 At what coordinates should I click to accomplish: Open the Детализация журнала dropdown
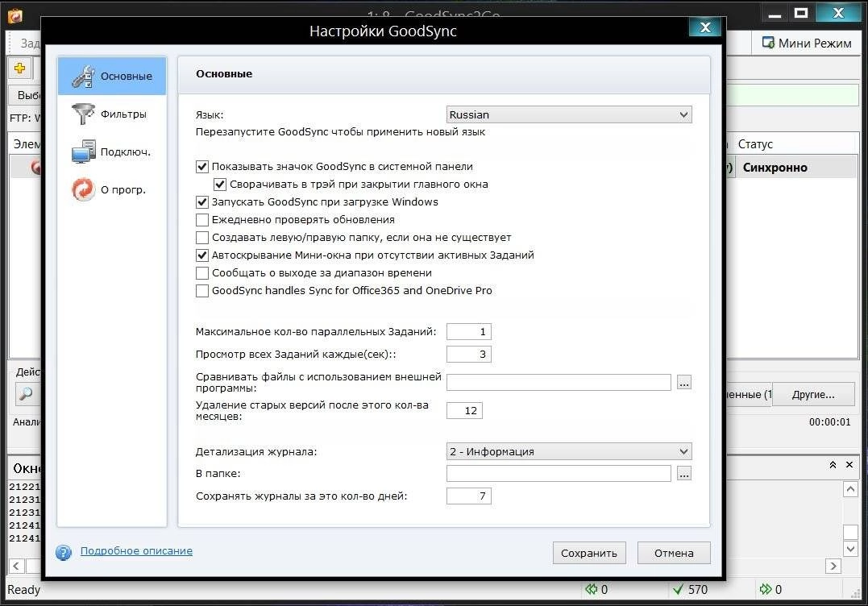[568, 451]
